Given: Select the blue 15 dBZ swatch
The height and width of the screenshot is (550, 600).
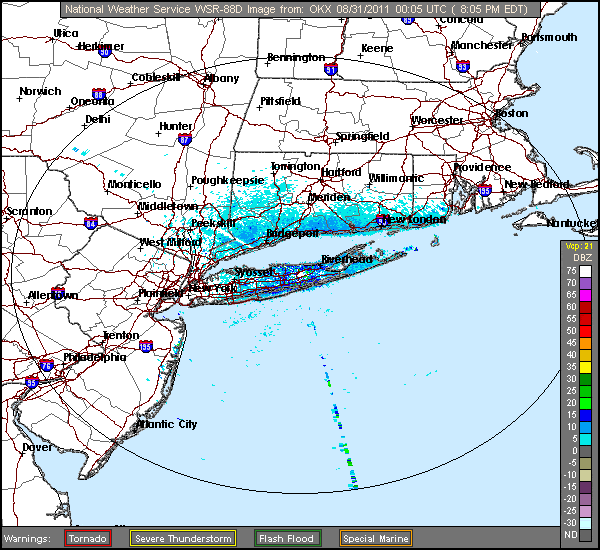Looking at the screenshot, I should [585, 415].
